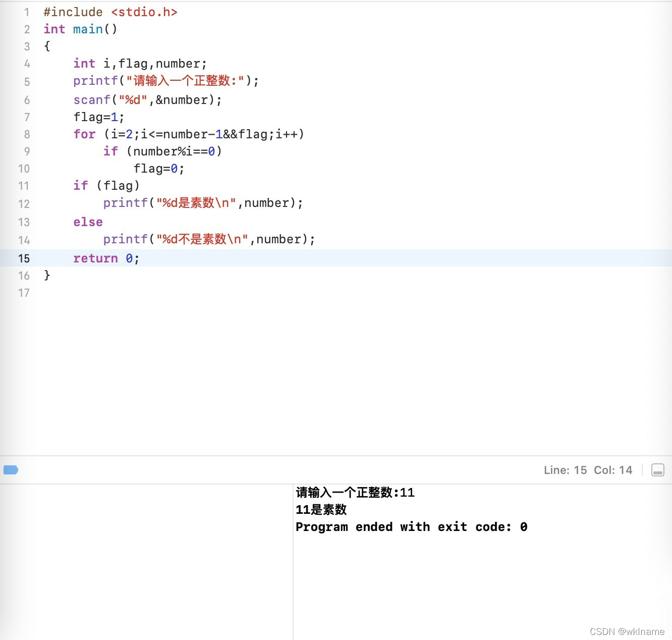
Task: Click the flag=1; assignment
Action: pyautogui.click(x=99, y=117)
